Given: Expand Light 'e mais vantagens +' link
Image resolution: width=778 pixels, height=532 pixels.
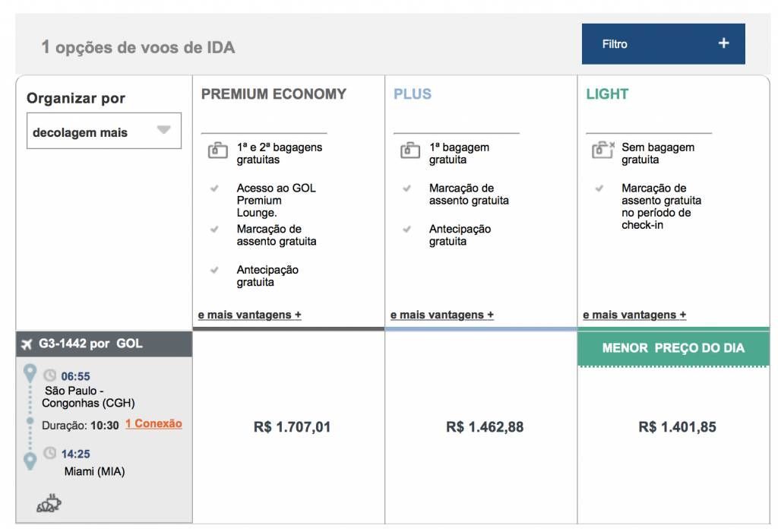Looking at the screenshot, I should (x=634, y=315).
